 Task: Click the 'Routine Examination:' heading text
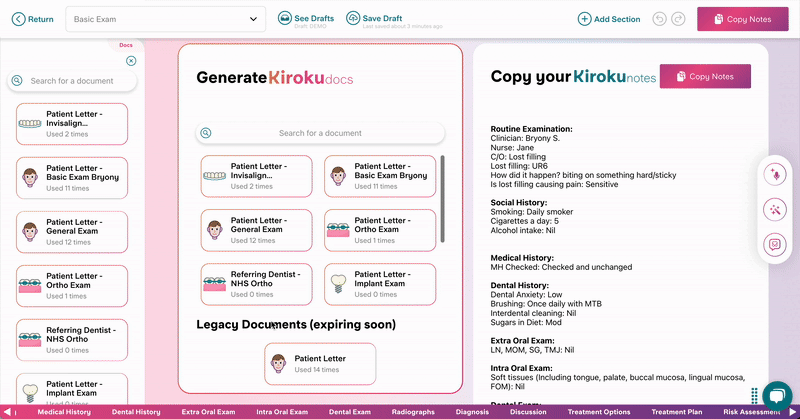coord(532,129)
